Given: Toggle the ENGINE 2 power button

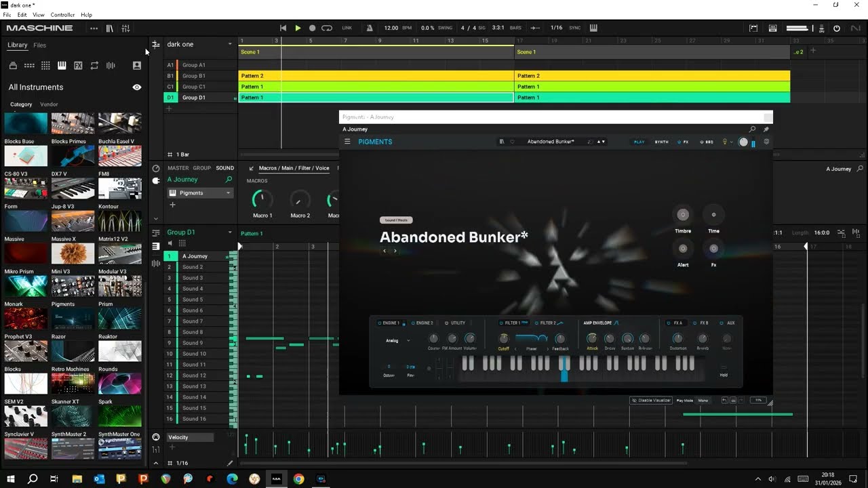Looking at the screenshot, I should click(413, 323).
